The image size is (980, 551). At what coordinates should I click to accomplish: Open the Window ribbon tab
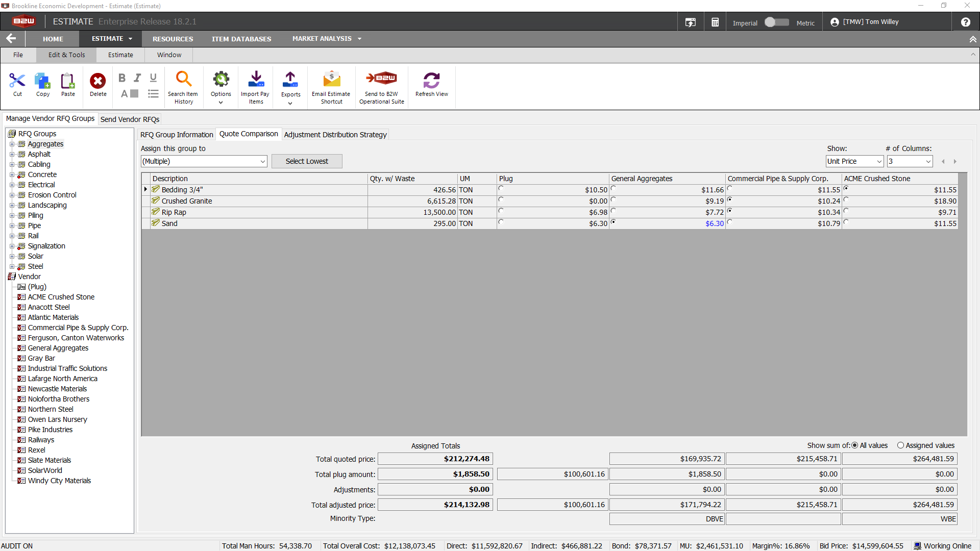pyautogui.click(x=169, y=55)
